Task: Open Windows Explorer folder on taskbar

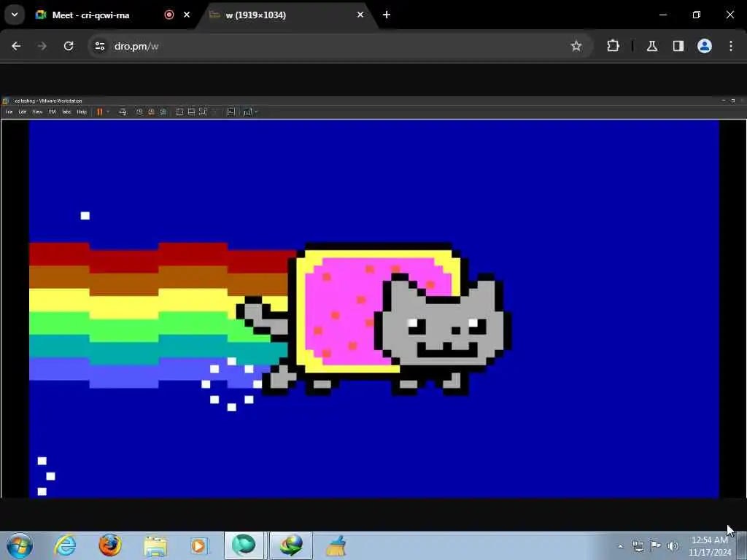Action: pyautogui.click(x=155, y=546)
